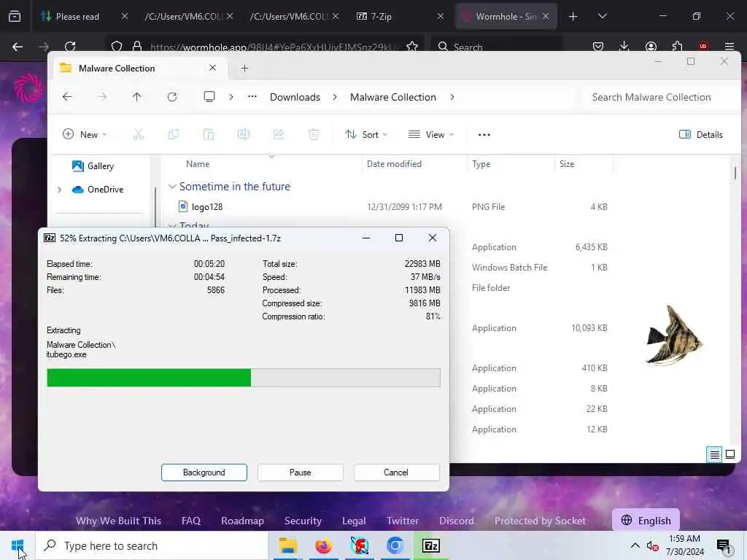This screenshot has height=560, width=747.
Task: Sort by Type column header
Action: pos(481,164)
